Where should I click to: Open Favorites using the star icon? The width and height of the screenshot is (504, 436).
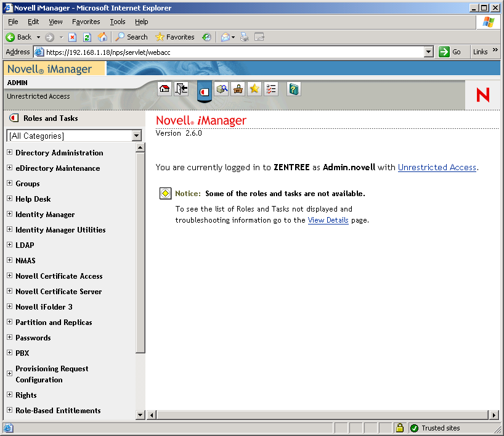[x=254, y=89]
